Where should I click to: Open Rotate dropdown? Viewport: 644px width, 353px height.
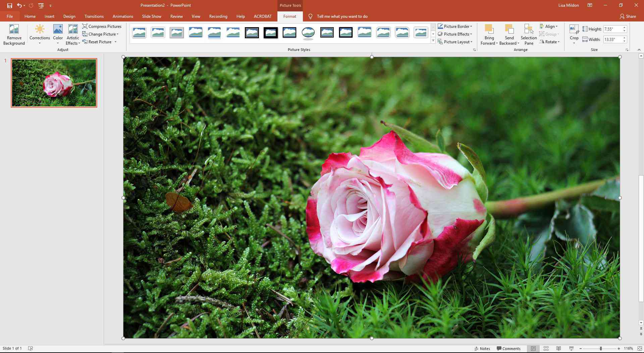click(549, 42)
